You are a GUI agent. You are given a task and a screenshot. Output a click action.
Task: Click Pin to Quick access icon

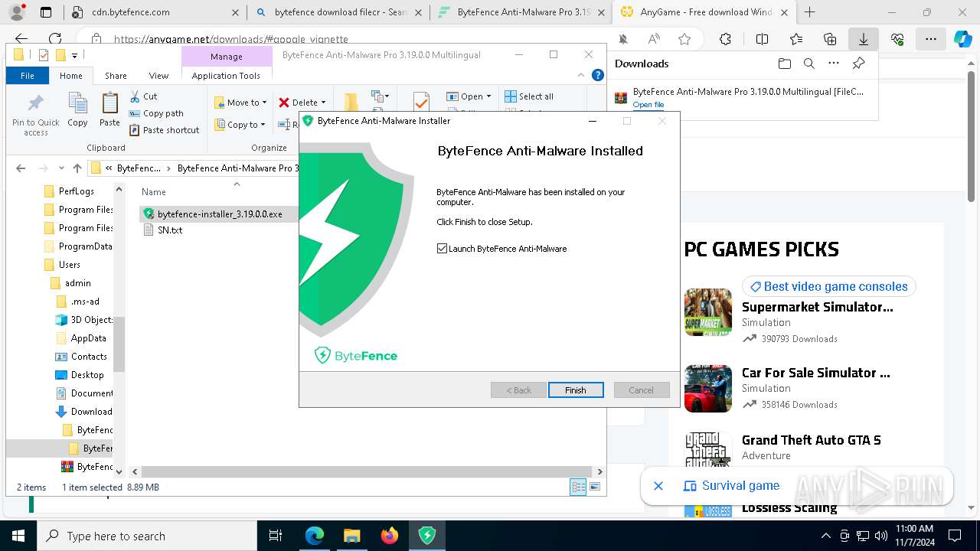(x=35, y=115)
